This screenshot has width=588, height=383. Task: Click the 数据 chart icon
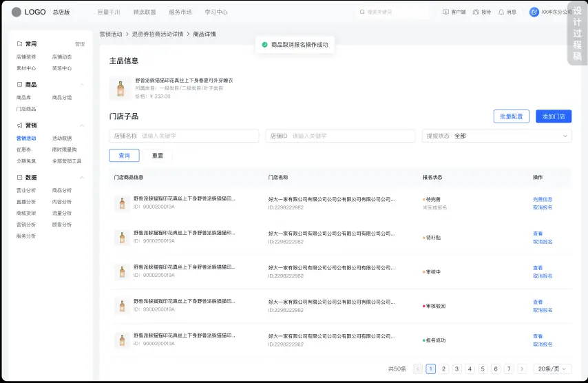(x=19, y=178)
